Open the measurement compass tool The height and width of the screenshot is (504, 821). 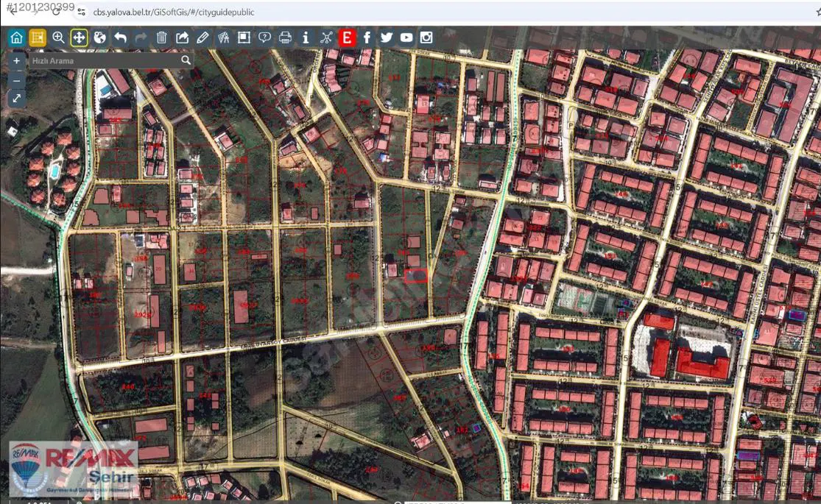click(x=224, y=38)
